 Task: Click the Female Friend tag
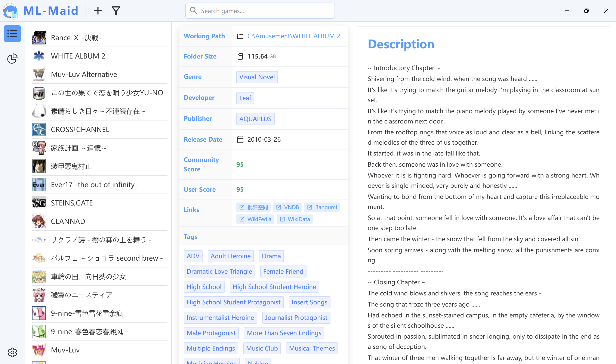(x=283, y=272)
